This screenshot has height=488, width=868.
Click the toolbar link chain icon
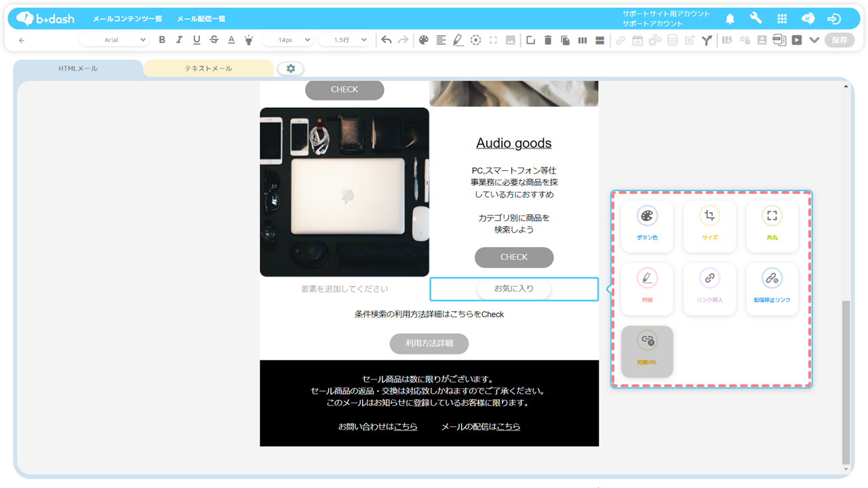pos(620,40)
